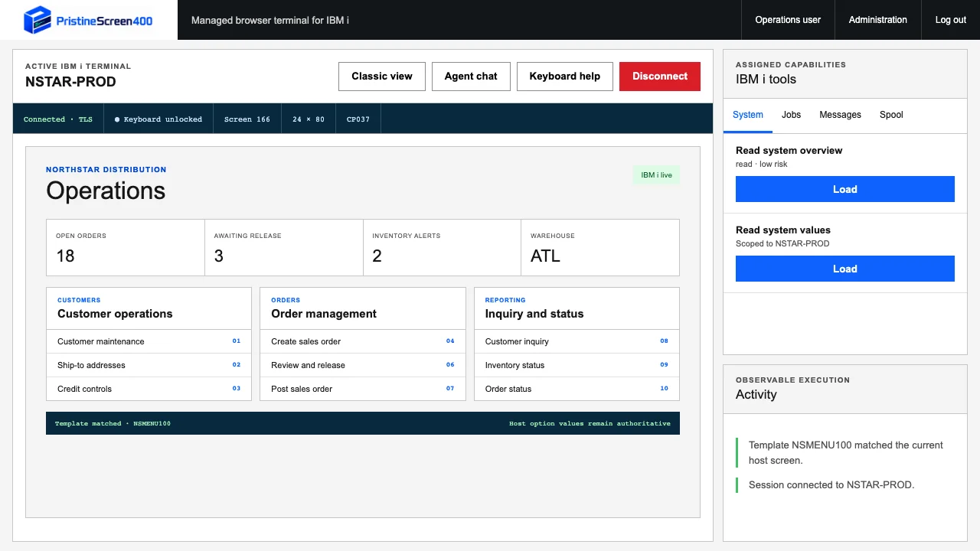This screenshot has height=551, width=980.
Task: Click the Activity panel heading
Action: pos(756,395)
